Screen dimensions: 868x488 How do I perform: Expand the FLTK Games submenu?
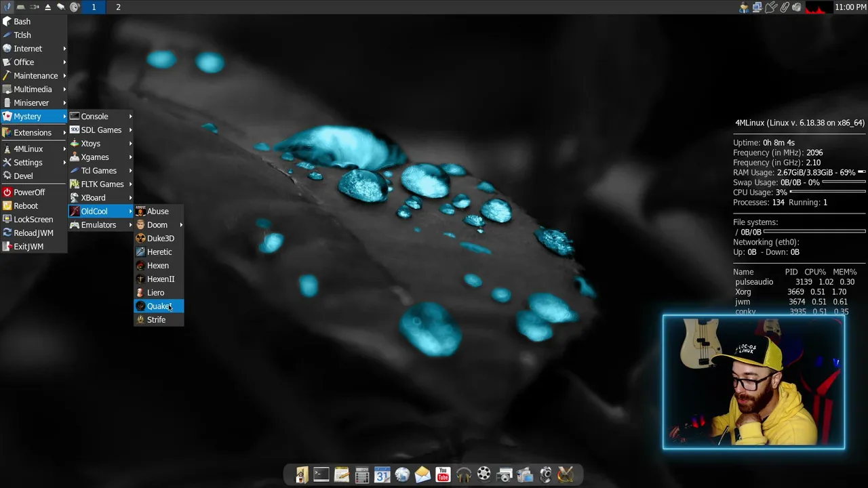point(101,184)
